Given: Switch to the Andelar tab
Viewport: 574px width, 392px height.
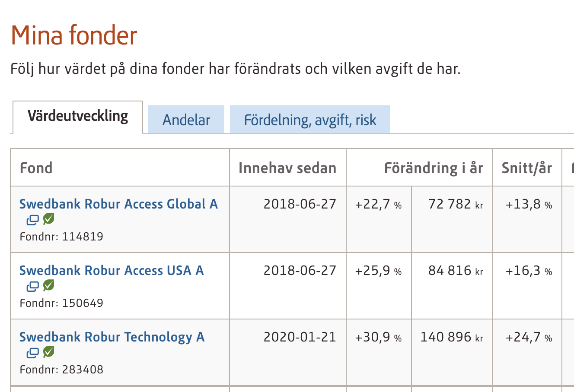Looking at the screenshot, I should pyautogui.click(x=186, y=120).
